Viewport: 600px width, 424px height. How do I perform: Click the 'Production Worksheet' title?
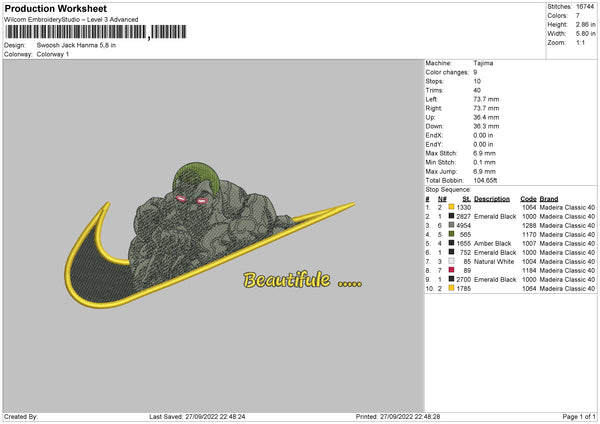tap(56, 8)
